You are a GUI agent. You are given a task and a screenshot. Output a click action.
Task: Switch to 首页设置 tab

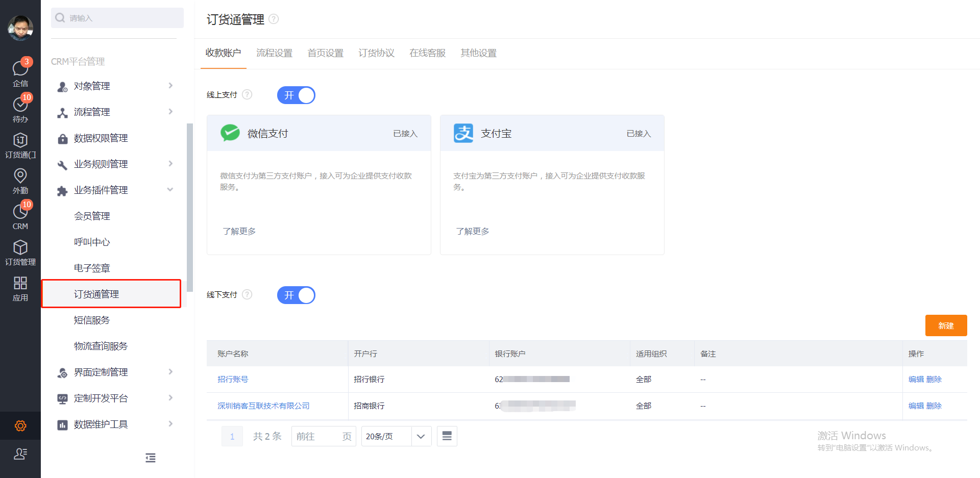coord(325,53)
